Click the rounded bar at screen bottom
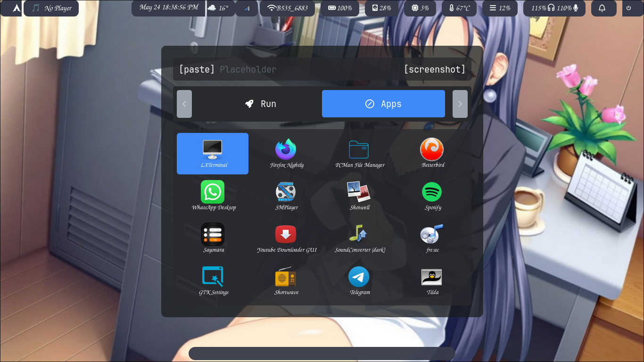This screenshot has height=362, width=644. coord(322,354)
